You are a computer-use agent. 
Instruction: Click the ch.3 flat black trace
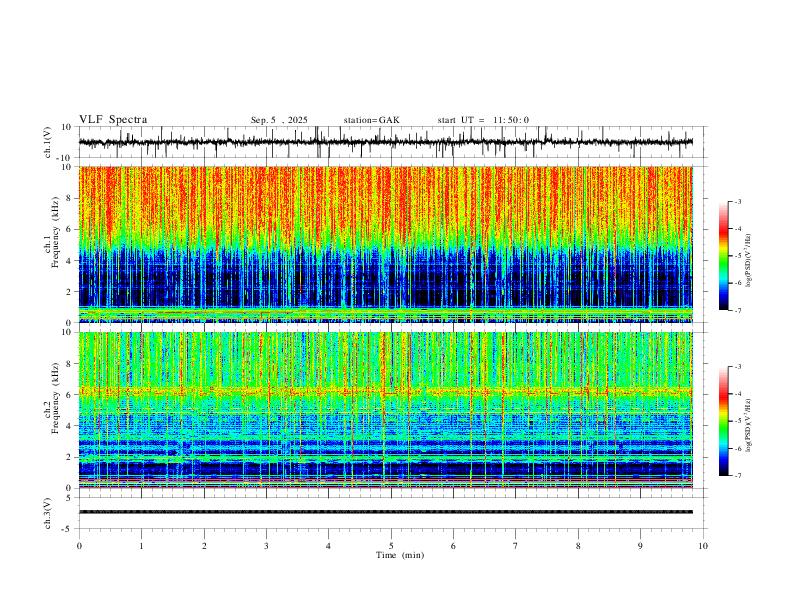(x=385, y=512)
